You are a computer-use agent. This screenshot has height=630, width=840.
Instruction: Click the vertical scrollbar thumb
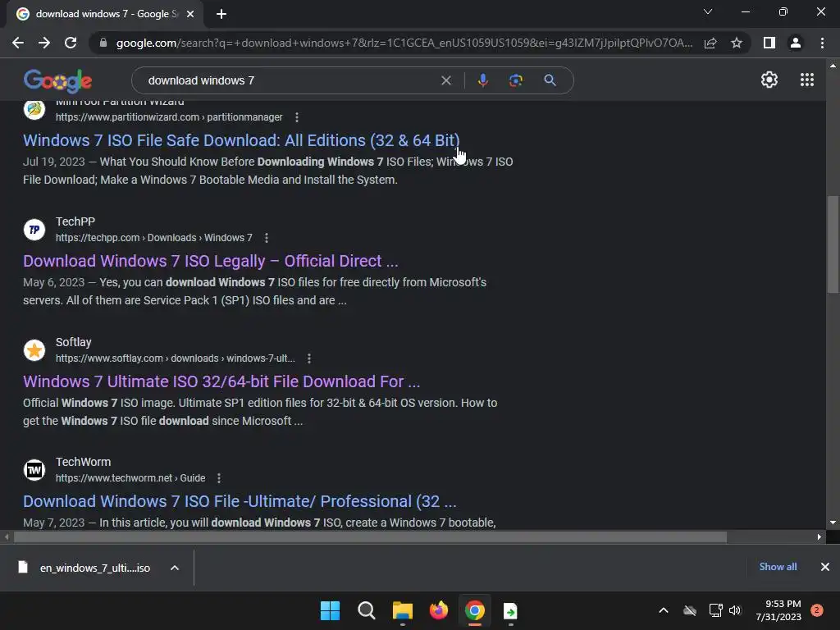[x=833, y=244]
